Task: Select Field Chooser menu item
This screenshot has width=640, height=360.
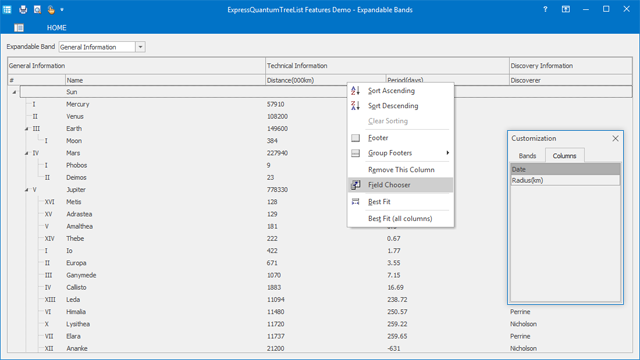Action: pos(400,185)
